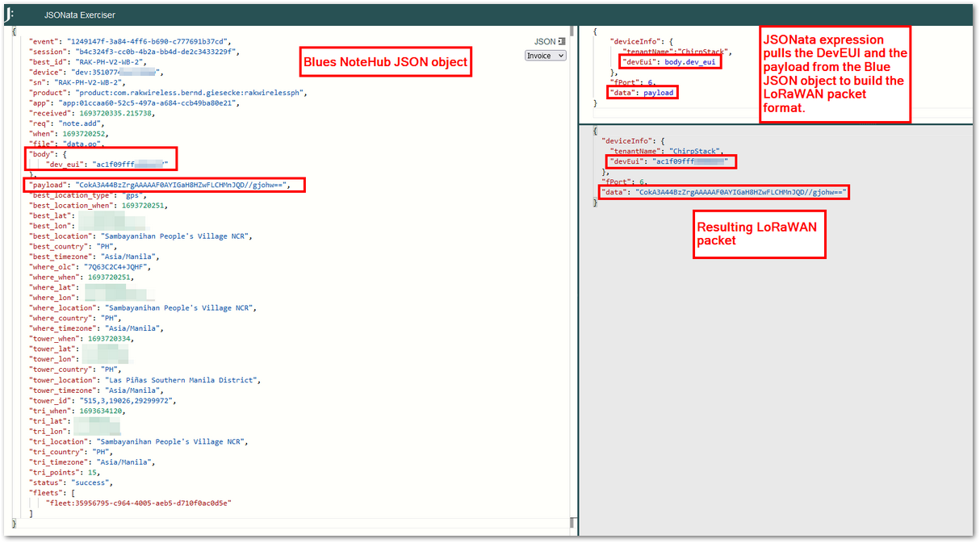Screen dimensions: 980x543
Task: Click the "body": { line in the input
Action: pos(47,153)
